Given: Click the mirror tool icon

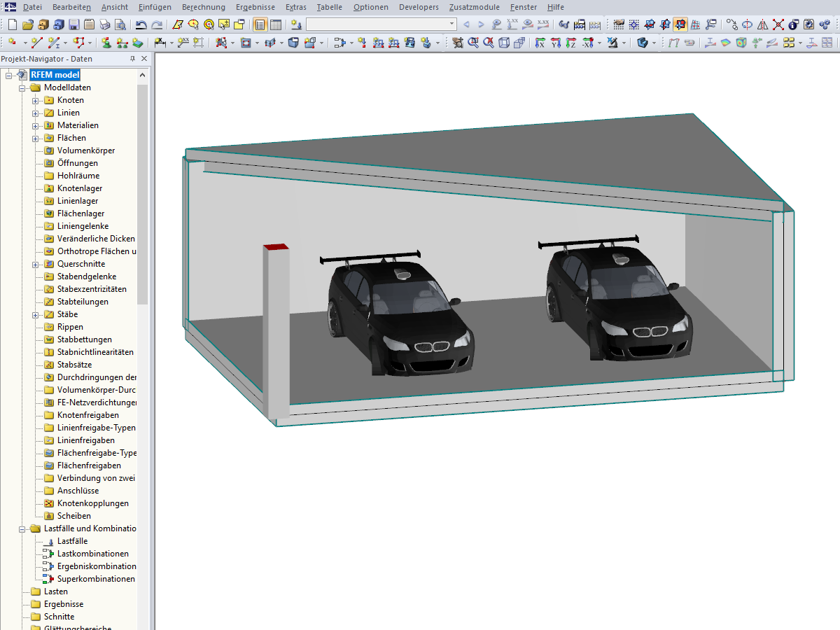Looking at the screenshot, I should 763,24.
